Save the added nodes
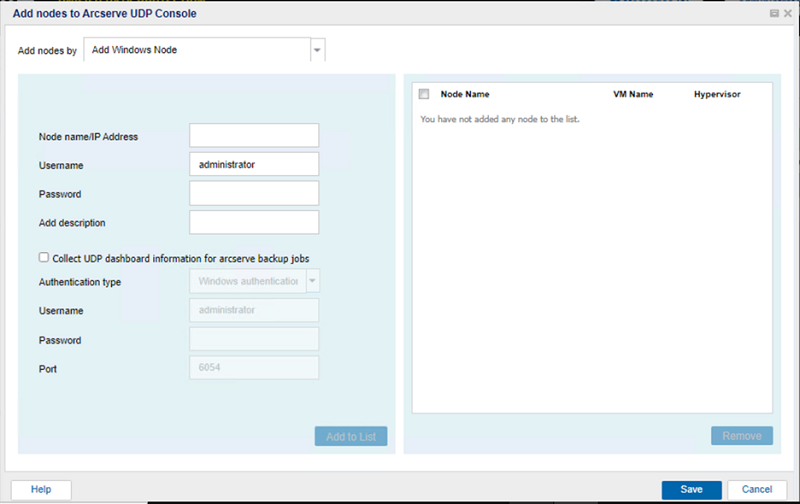 click(x=691, y=490)
